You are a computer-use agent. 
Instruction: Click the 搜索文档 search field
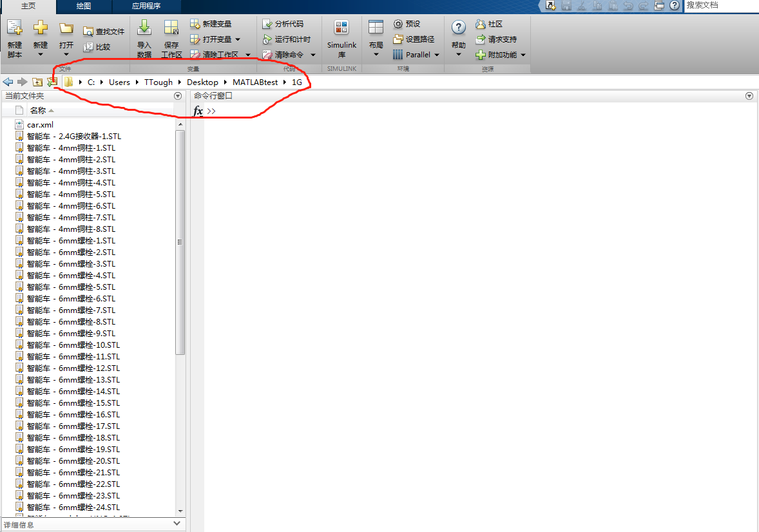pos(721,5)
